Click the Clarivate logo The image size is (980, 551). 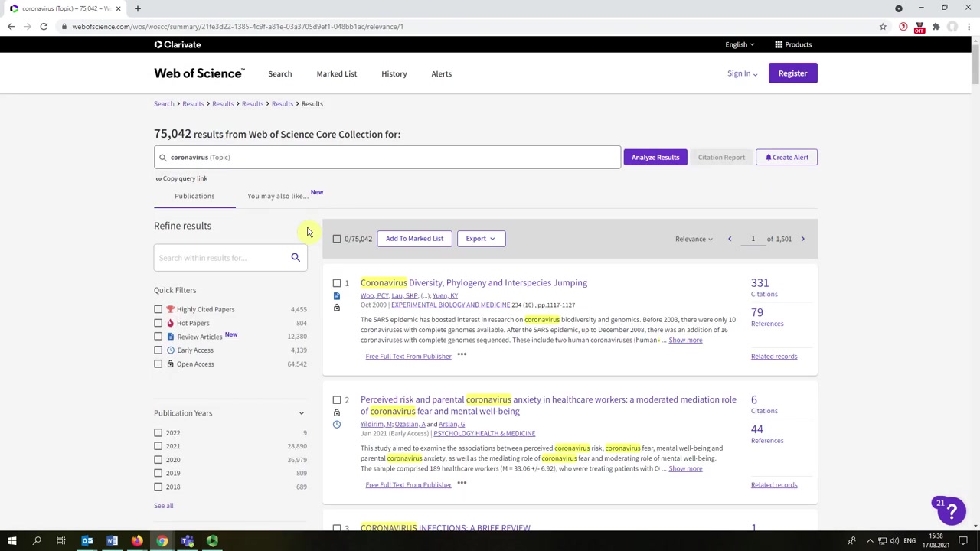(177, 44)
